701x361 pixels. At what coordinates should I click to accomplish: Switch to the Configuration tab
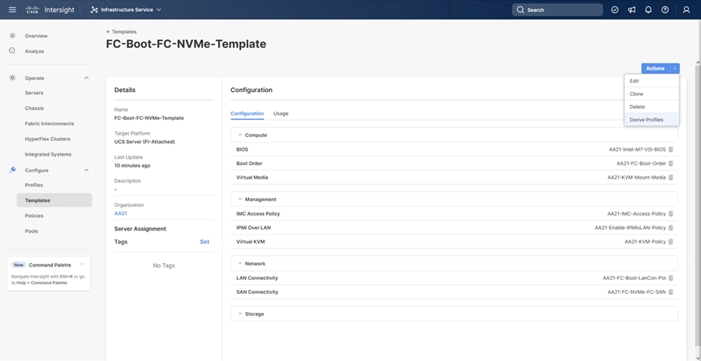coord(247,114)
